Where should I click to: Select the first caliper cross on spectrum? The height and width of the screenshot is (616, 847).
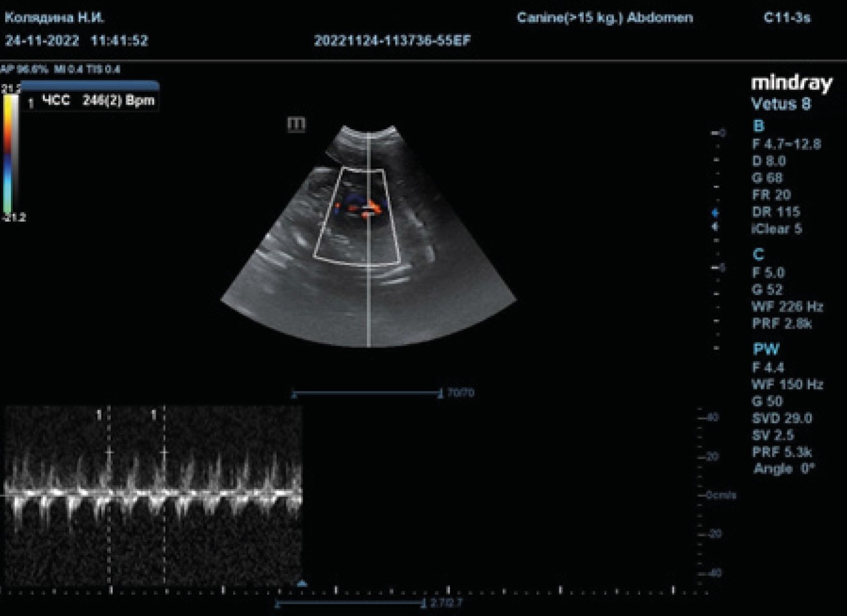pos(109,452)
